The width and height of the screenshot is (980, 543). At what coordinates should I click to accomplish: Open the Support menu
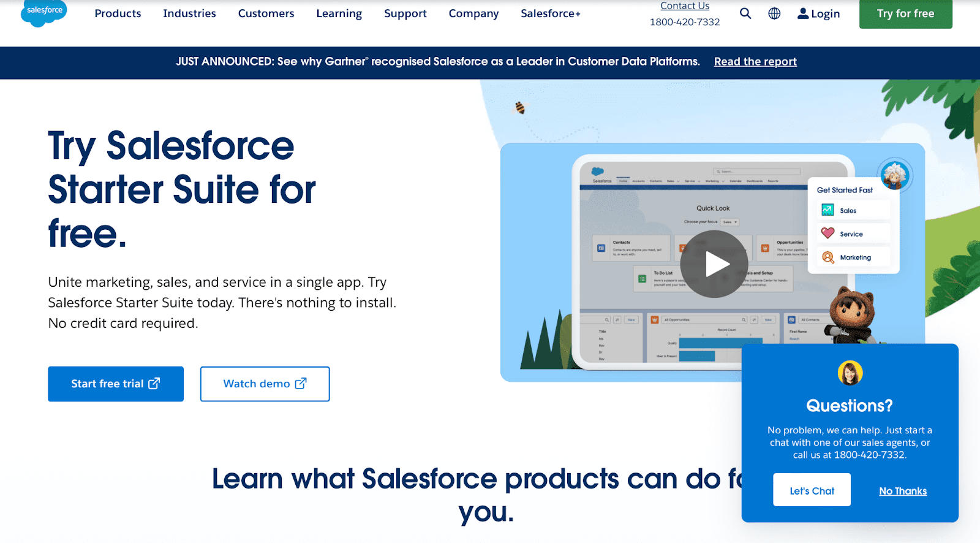(x=405, y=13)
